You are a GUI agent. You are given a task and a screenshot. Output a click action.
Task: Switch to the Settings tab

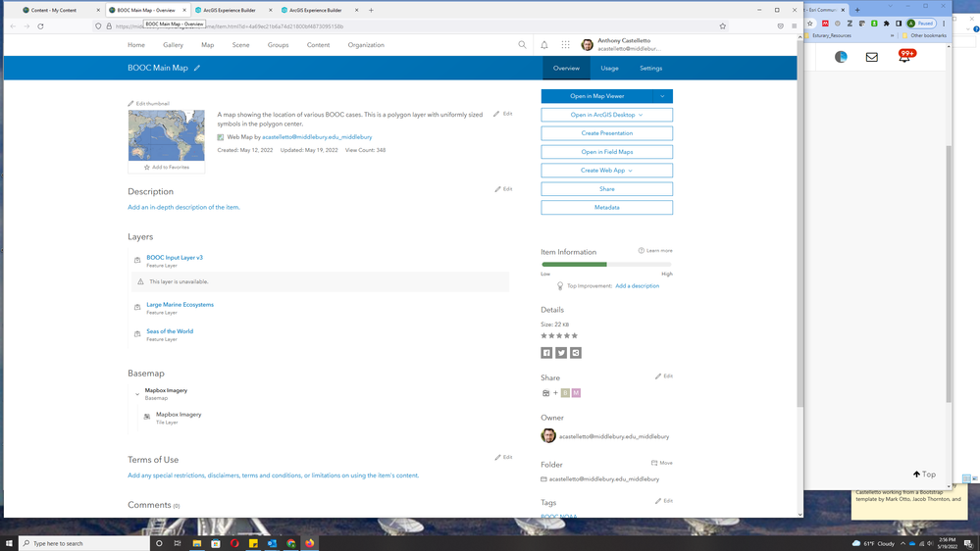point(650,68)
